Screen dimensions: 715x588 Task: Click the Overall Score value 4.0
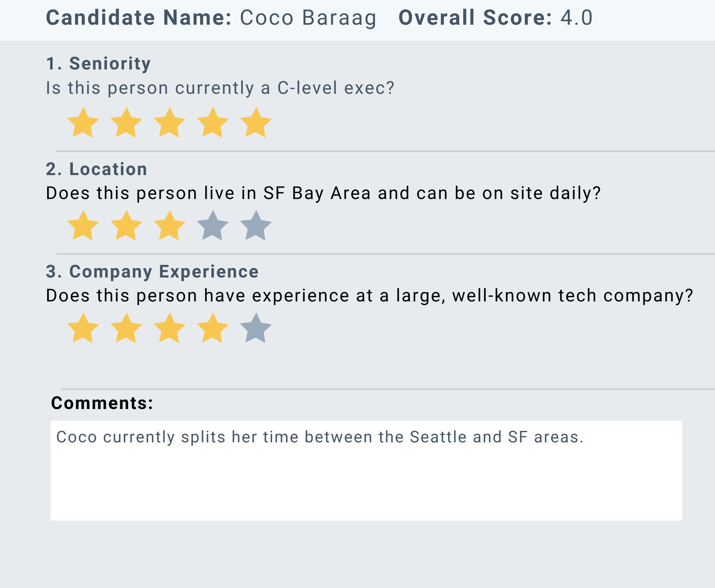click(x=576, y=17)
